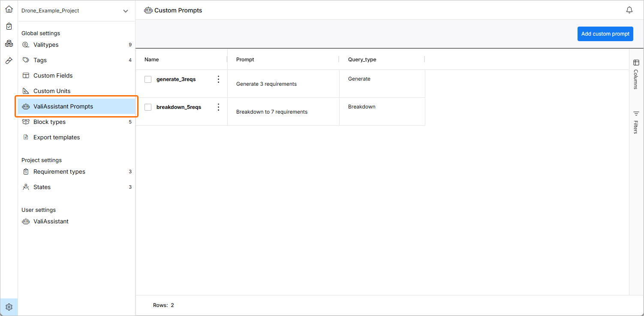Go to Export templates settings
This screenshot has width=644, height=316.
click(x=57, y=137)
